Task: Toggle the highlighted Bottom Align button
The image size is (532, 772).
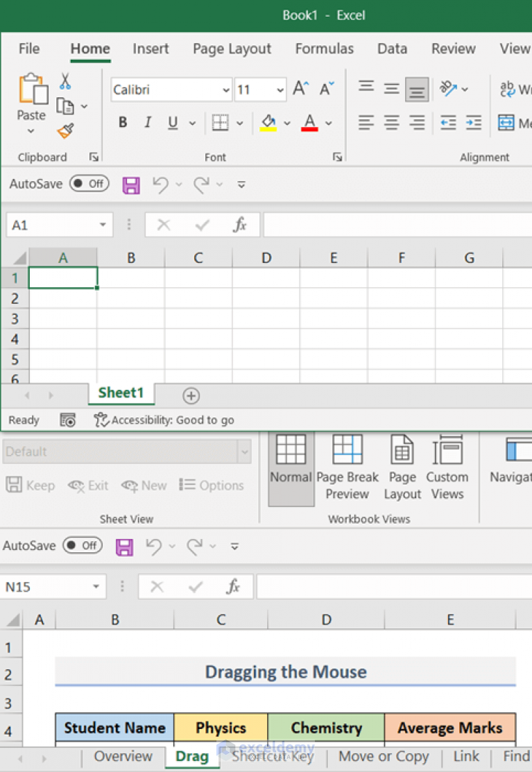Action: pos(417,89)
